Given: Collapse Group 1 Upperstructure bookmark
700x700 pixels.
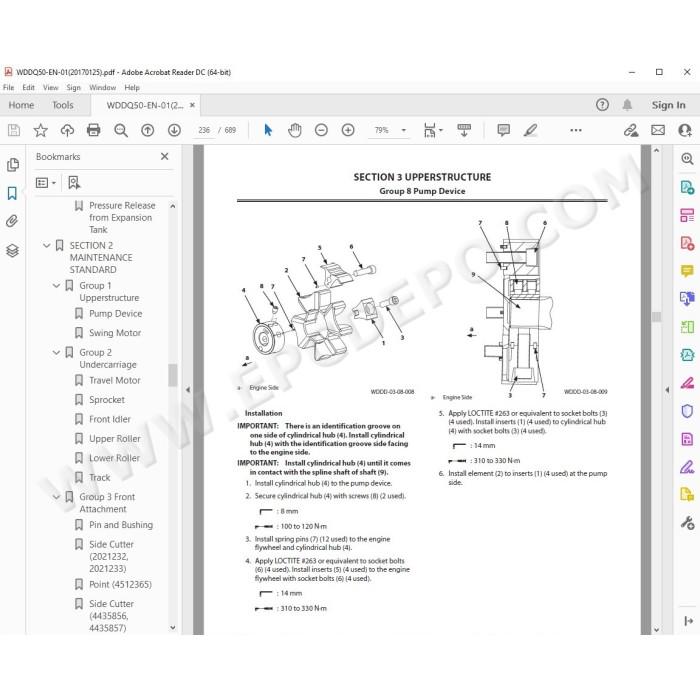Looking at the screenshot, I should coord(56,286).
